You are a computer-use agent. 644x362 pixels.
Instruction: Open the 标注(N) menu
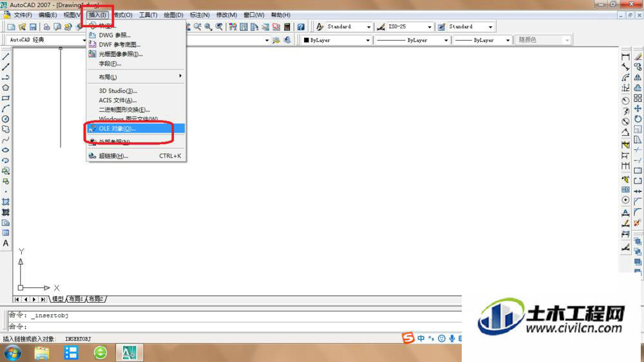click(200, 15)
